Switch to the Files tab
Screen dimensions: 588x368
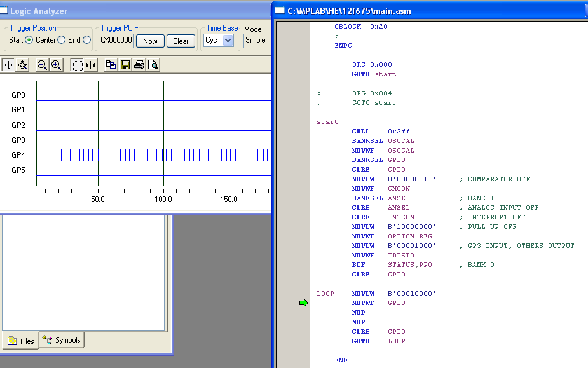coord(21,341)
